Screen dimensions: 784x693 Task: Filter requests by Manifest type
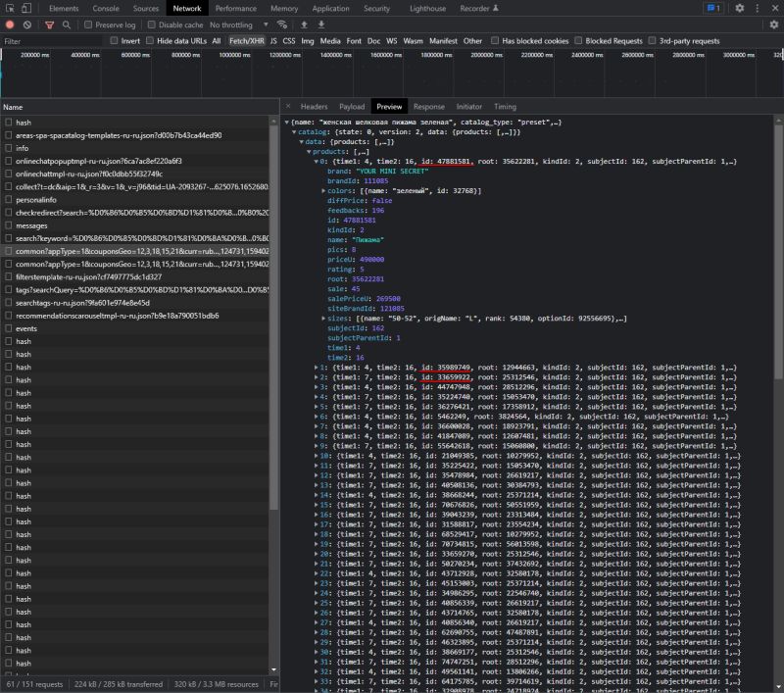[x=443, y=41]
